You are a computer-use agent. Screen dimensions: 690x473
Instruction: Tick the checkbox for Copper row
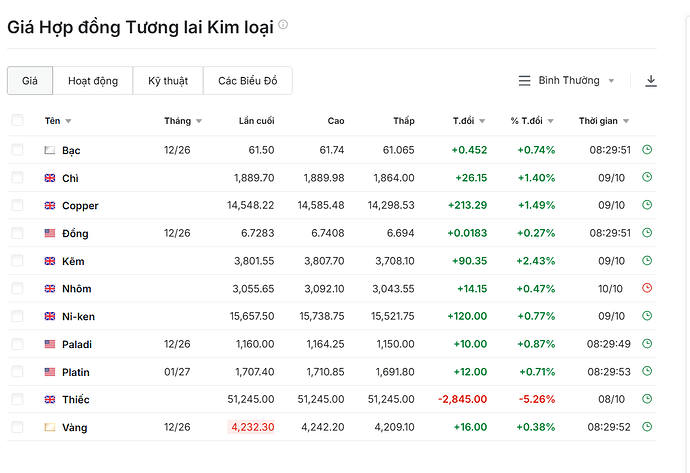pyautogui.click(x=17, y=205)
